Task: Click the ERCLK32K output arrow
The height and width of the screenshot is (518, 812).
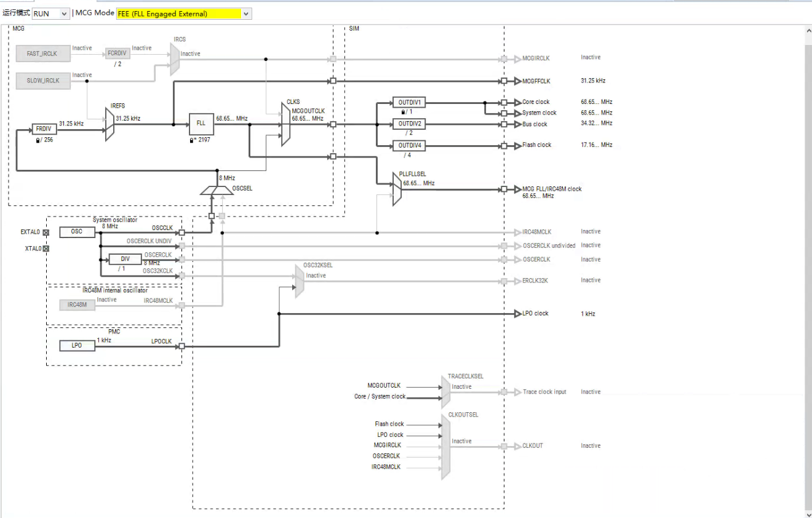Action: [x=517, y=281]
